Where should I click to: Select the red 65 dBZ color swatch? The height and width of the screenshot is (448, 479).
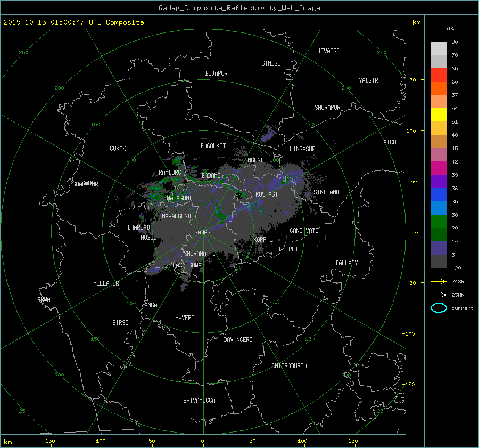coord(439,75)
